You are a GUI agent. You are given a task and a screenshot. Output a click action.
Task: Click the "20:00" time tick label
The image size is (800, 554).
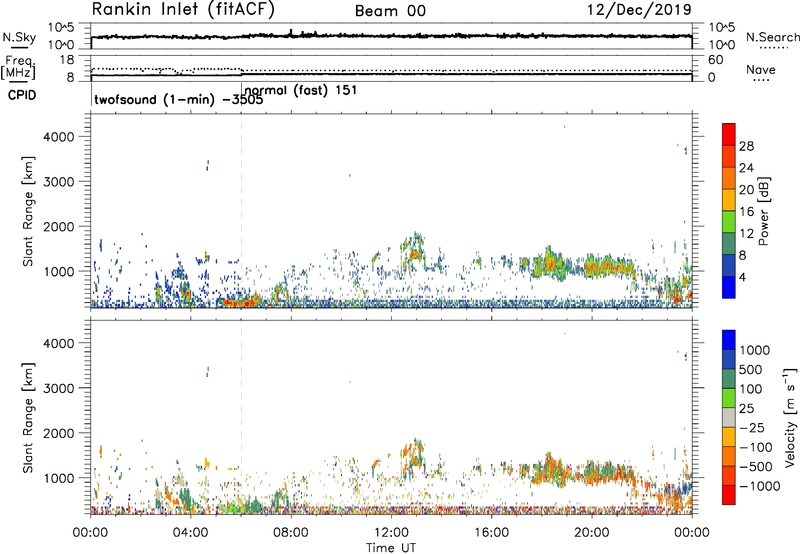[x=592, y=533]
